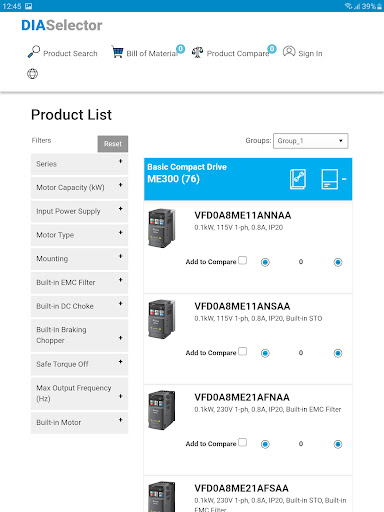Expand the Built-in DC Choke filter
This screenshot has width=384, height=512.
point(79,306)
